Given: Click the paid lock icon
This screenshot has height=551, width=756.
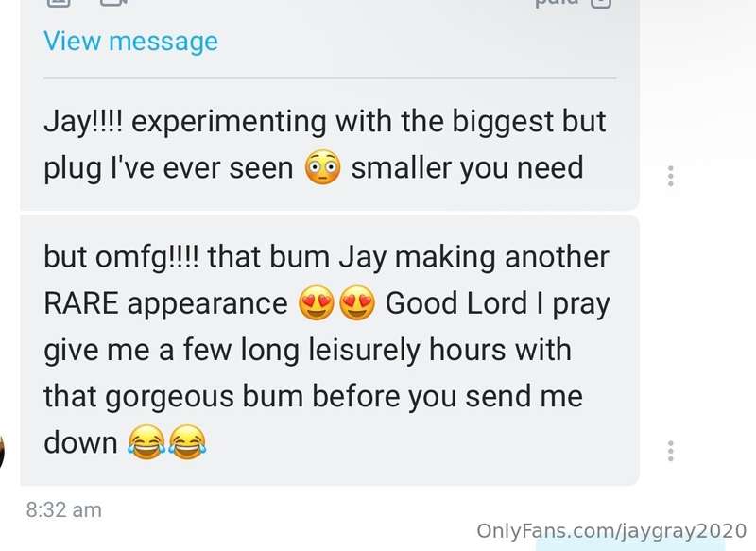Looking at the screenshot, I should [x=601, y=3].
